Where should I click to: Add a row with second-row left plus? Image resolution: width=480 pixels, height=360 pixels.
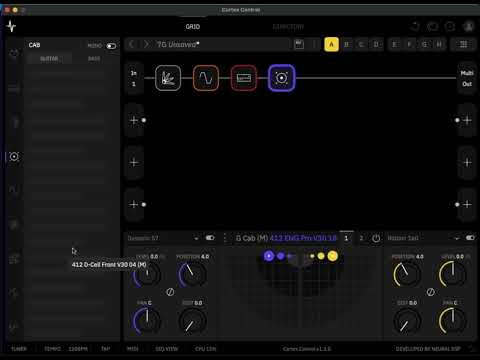[134, 120]
